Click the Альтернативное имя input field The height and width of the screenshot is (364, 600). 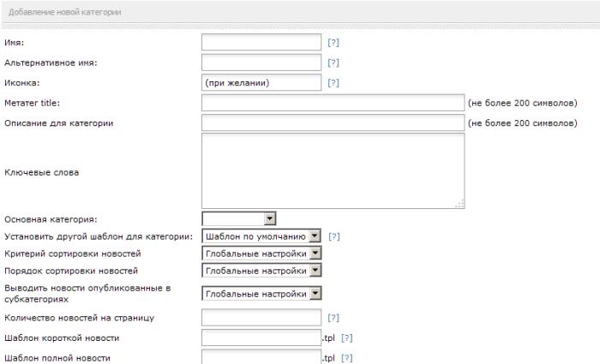[261, 63]
